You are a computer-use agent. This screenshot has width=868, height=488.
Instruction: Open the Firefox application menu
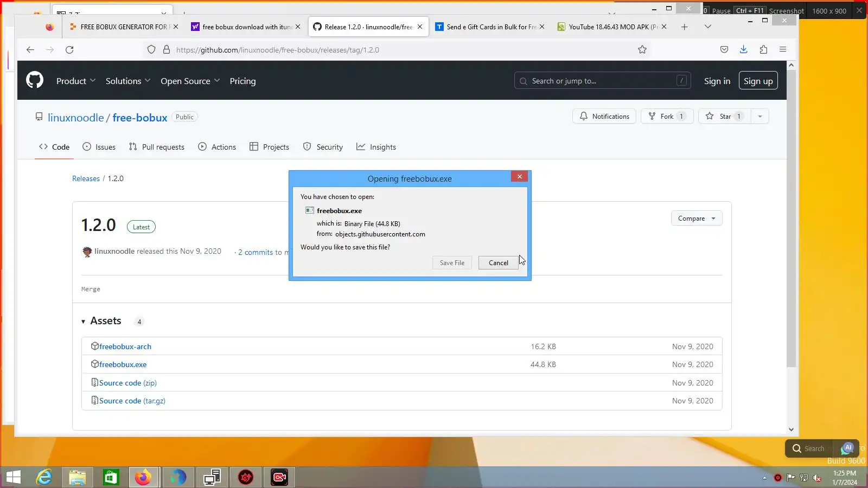point(783,49)
